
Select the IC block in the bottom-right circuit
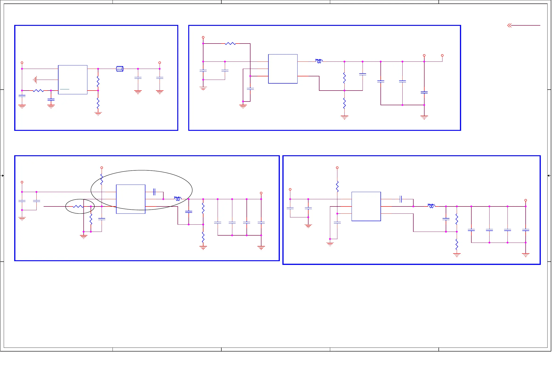coord(366,206)
